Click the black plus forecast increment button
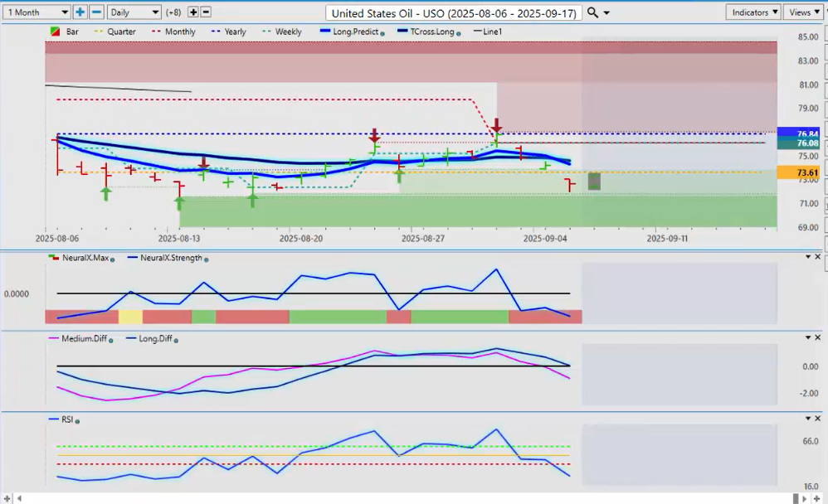The width and height of the screenshot is (828, 504). 193,12
